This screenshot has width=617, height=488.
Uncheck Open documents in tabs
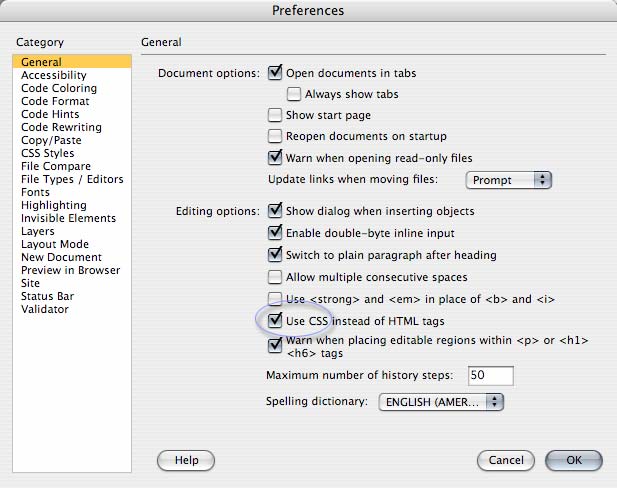point(275,73)
